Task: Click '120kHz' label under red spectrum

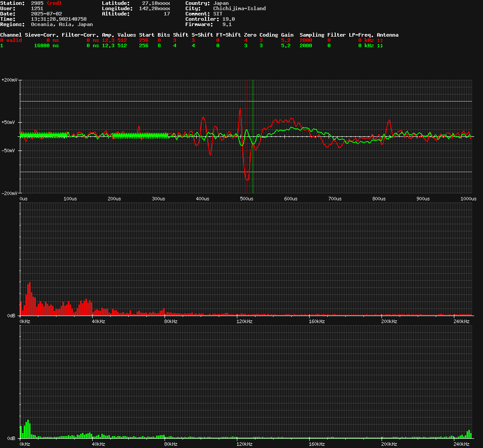Action: [x=244, y=321]
